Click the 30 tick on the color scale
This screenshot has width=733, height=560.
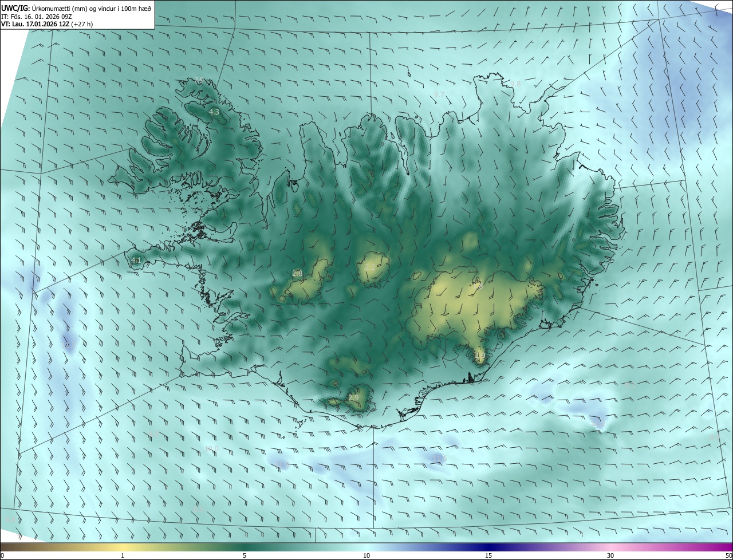click(610, 555)
